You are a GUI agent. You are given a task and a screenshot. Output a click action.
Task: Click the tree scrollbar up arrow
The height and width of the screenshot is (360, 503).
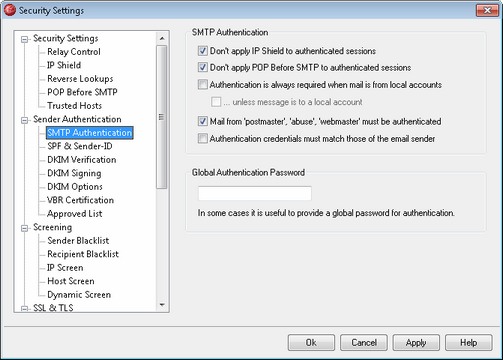(162, 39)
